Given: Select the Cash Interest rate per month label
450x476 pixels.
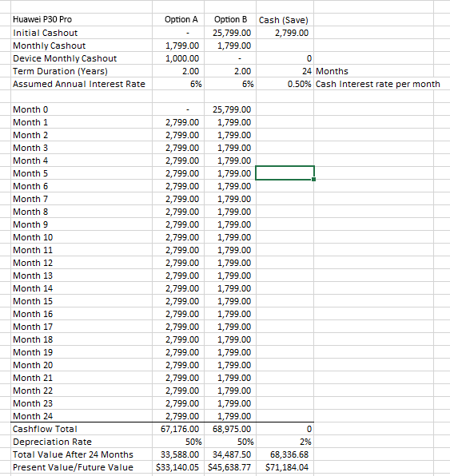Looking at the screenshot, I should pyautogui.click(x=378, y=84).
